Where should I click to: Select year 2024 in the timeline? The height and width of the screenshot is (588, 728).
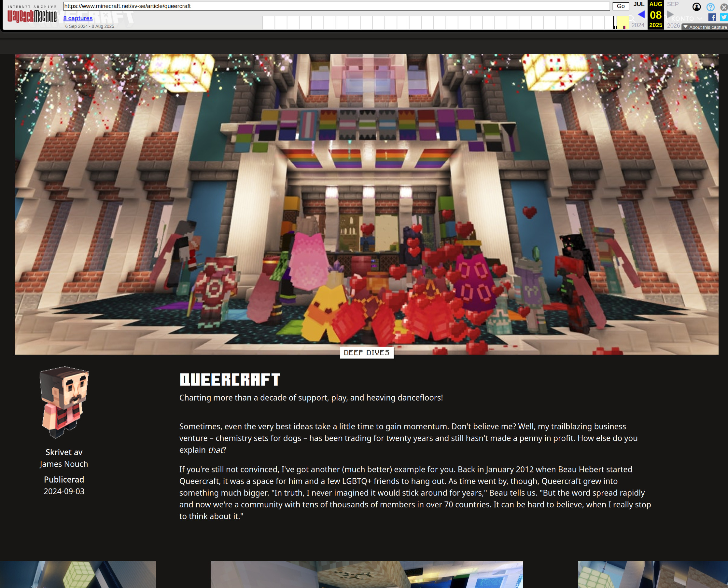pos(638,25)
